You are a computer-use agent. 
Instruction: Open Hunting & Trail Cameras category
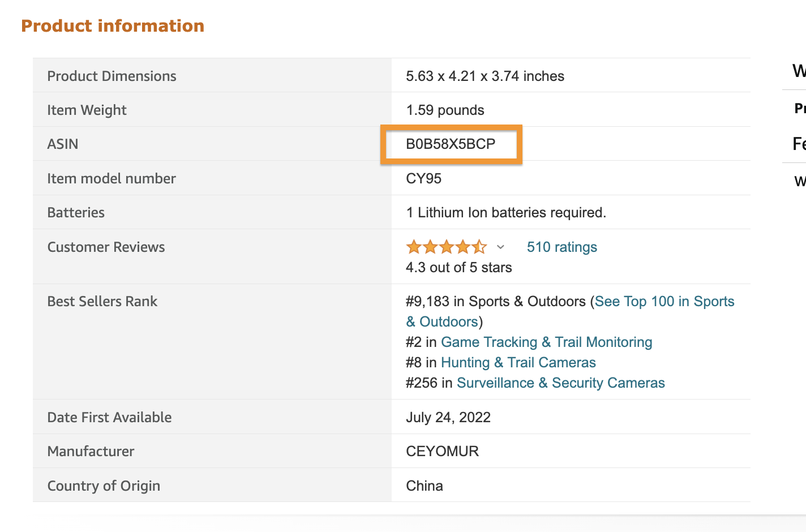[518, 362]
